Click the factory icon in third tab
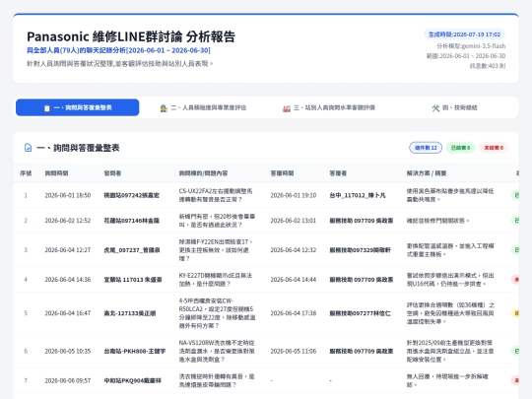This screenshot has width=532, height=399. (287, 108)
